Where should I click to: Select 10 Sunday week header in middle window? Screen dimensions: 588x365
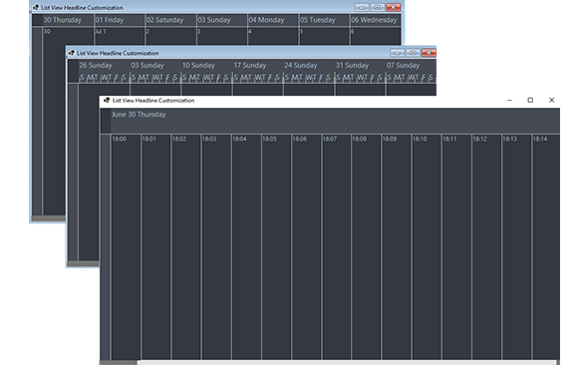[x=198, y=65]
